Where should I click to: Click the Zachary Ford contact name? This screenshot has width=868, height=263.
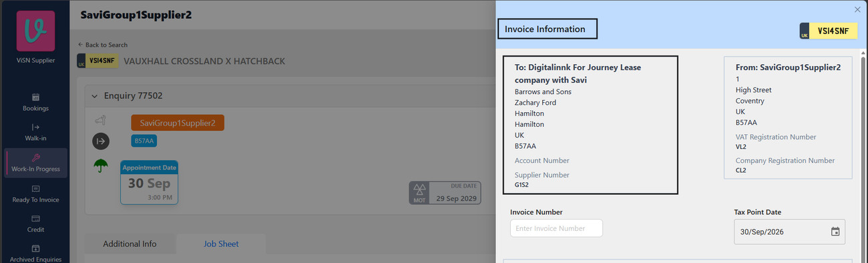(535, 103)
